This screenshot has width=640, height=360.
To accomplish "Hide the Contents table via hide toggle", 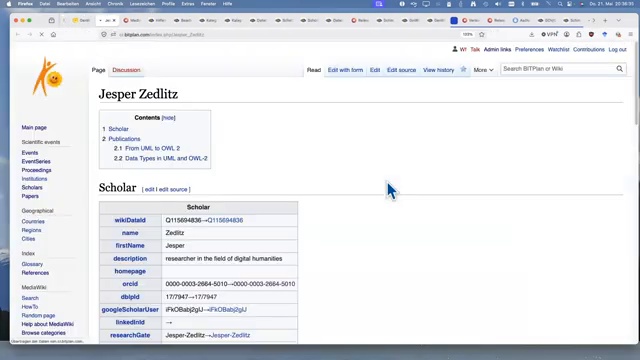I will click(169, 118).
